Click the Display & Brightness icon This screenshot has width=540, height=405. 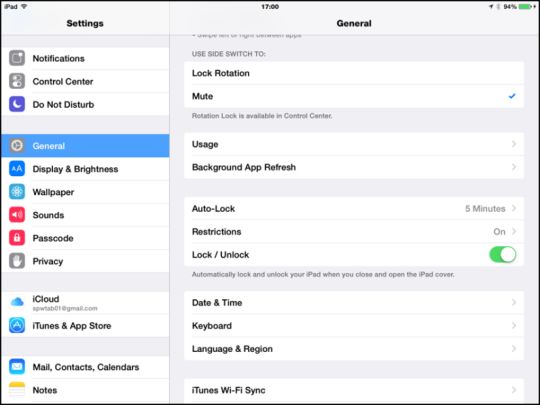click(x=17, y=169)
